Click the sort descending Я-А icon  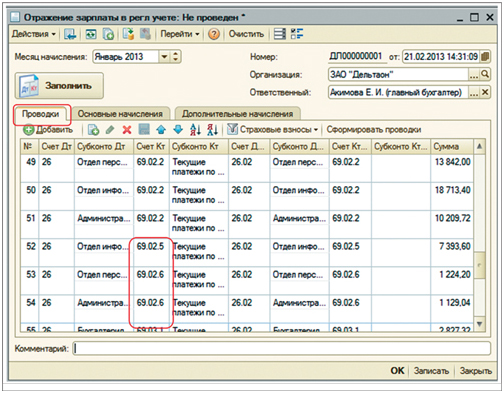tap(212, 130)
